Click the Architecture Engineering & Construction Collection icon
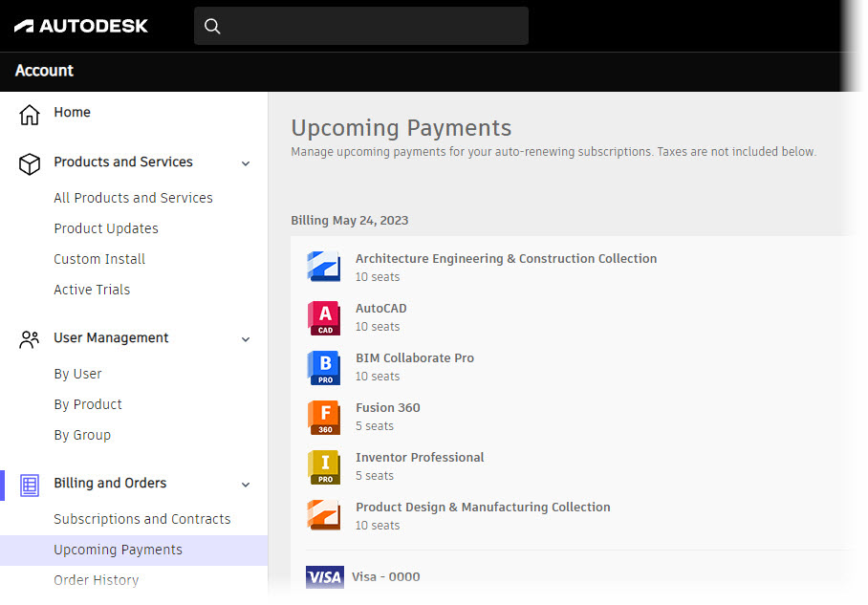This screenshot has width=868, height=605. (323, 266)
